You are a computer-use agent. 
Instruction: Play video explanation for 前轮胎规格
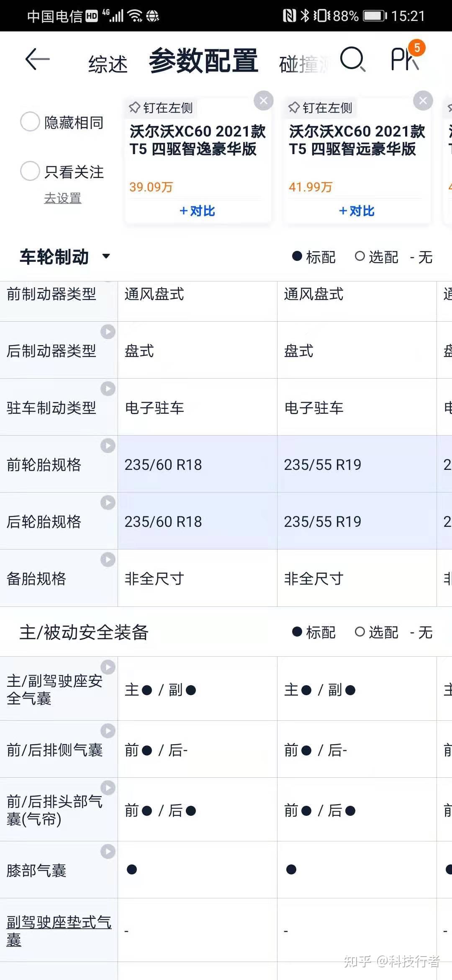pyautogui.click(x=108, y=446)
